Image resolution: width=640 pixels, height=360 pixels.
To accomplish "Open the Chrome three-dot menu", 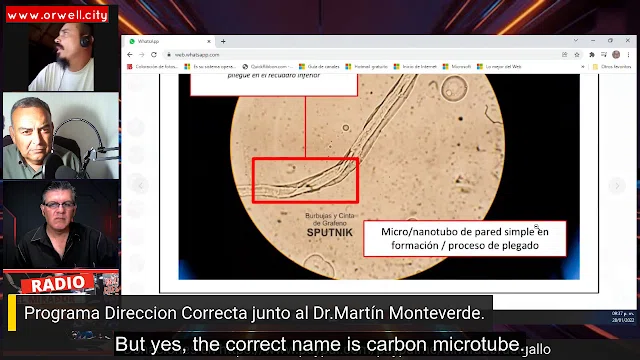I will click(628, 55).
